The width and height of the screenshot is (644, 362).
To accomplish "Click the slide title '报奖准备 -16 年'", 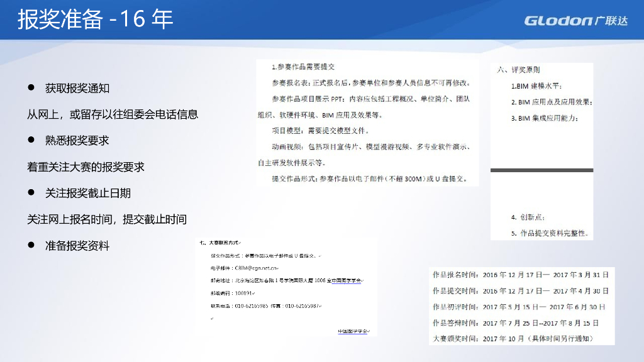I will pos(96,19).
